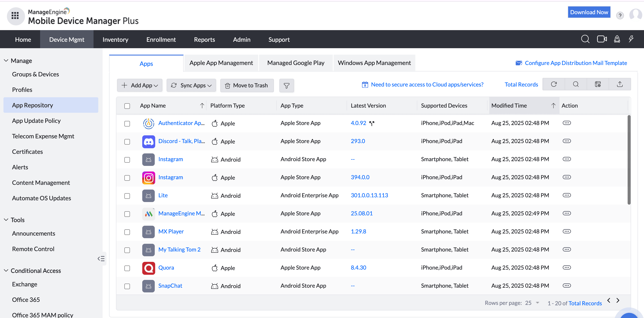The height and width of the screenshot is (318, 644).
Task: Click the Download Now button
Action: click(x=589, y=12)
